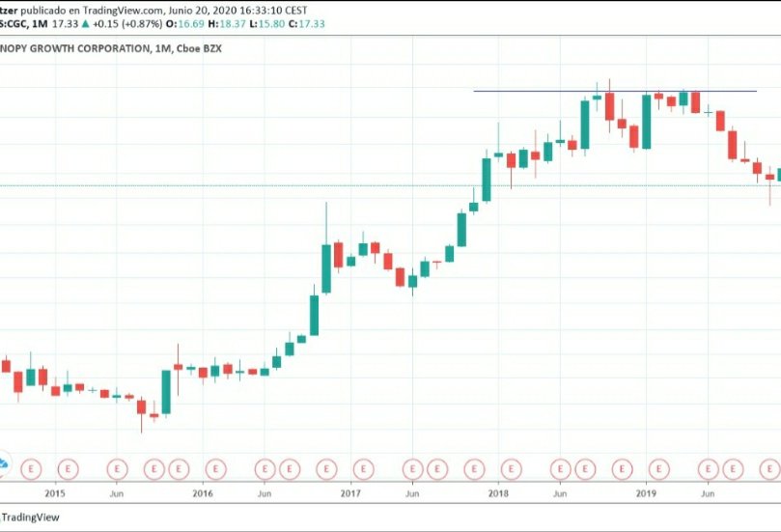Click the cloud icon left of the earnings markers
Screen dimensions: 781x532
pos(3,463)
